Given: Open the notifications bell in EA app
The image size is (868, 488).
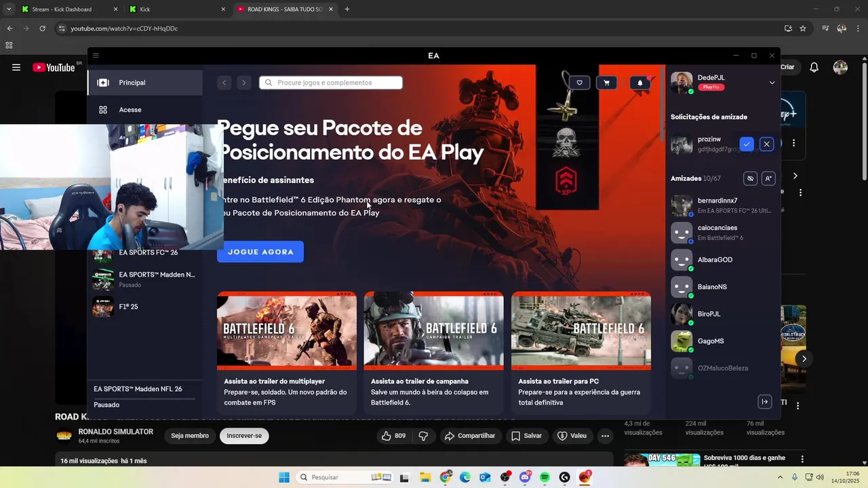Looking at the screenshot, I should [640, 83].
